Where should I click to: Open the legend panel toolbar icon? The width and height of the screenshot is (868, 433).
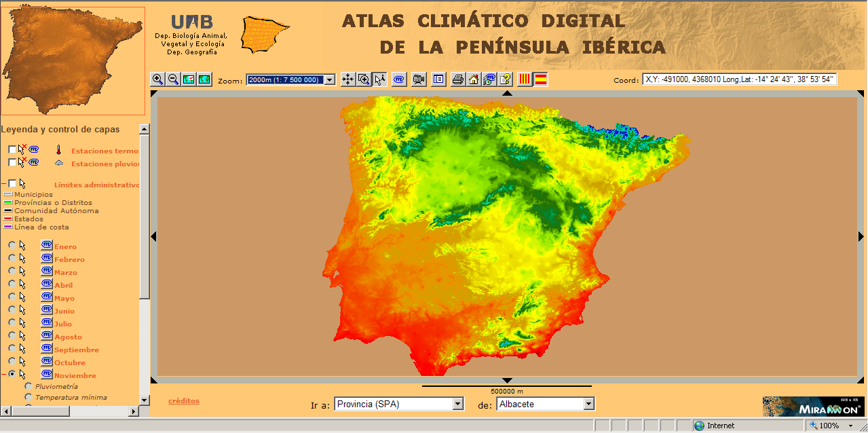pos(438,79)
